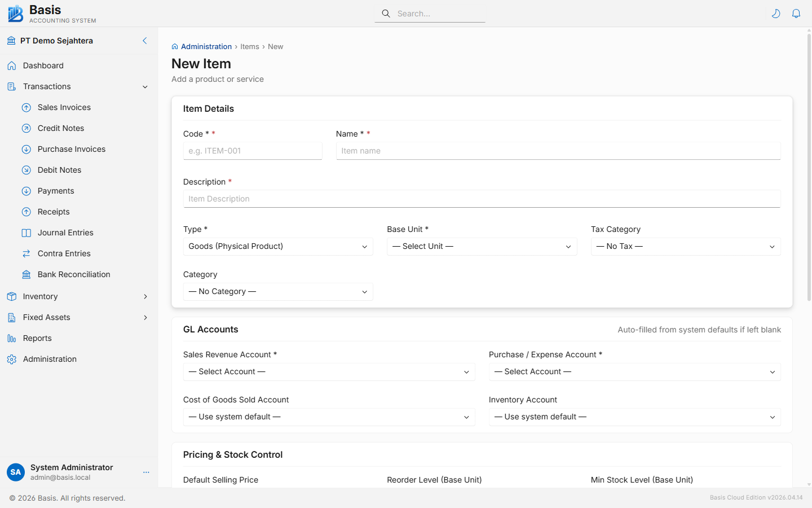Go to Sales Invoices

64,107
